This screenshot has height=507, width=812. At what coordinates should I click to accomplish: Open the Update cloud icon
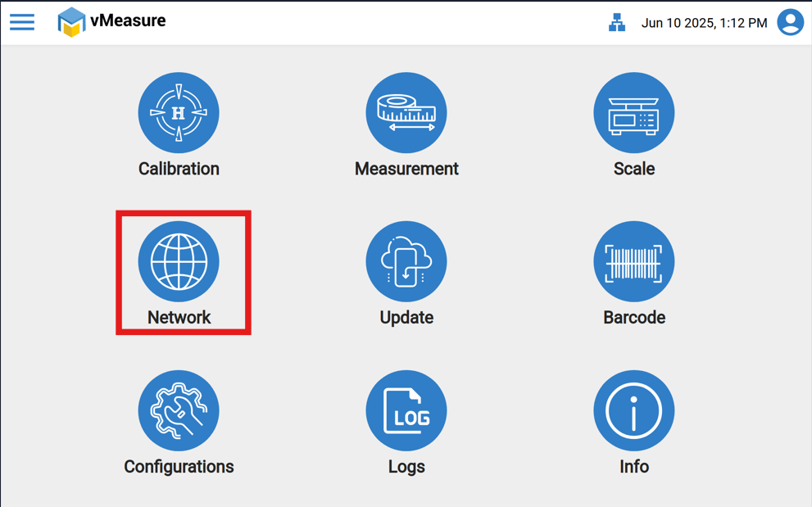(406, 262)
